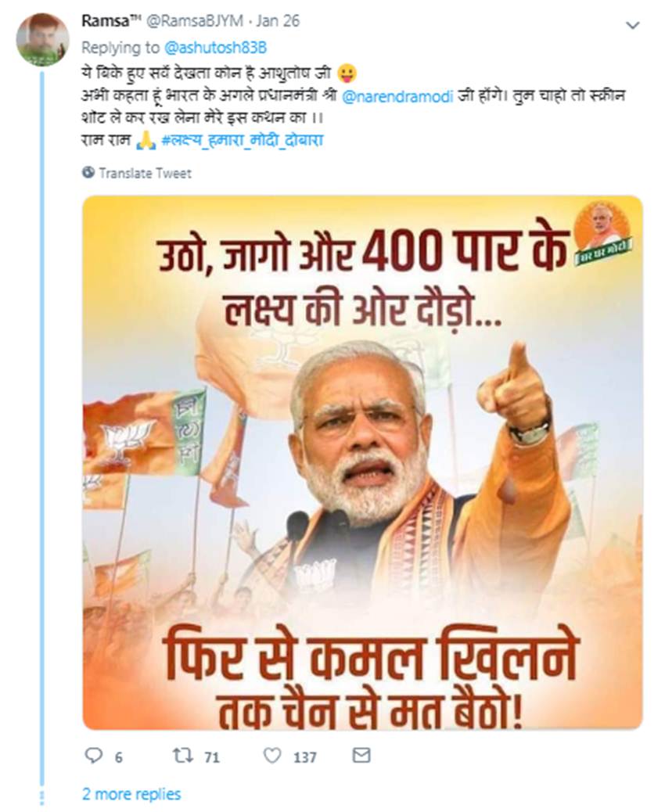Click the reply count 6
Screen dimensions: 665x812
118,756
